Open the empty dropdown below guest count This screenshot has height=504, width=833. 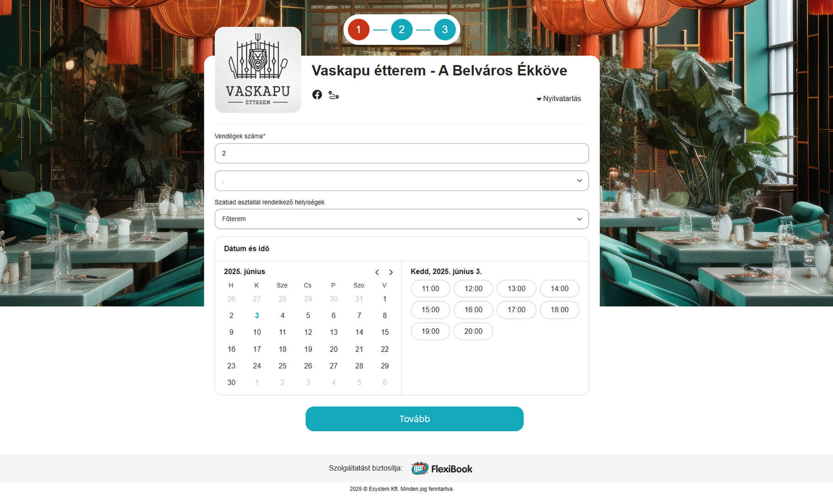pyautogui.click(x=401, y=181)
